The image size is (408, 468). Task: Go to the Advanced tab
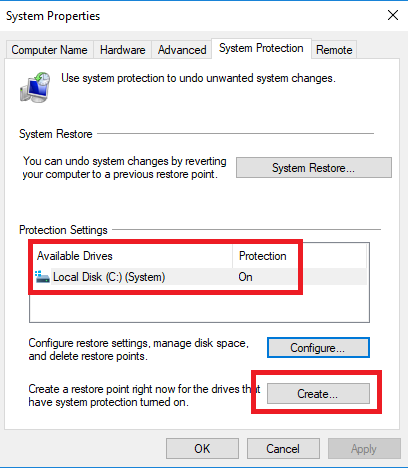pyautogui.click(x=182, y=50)
